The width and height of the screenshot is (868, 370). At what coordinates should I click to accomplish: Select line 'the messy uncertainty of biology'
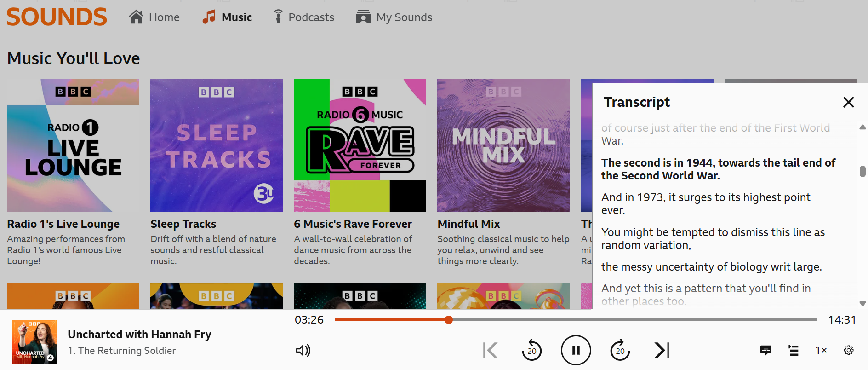[712, 267]
